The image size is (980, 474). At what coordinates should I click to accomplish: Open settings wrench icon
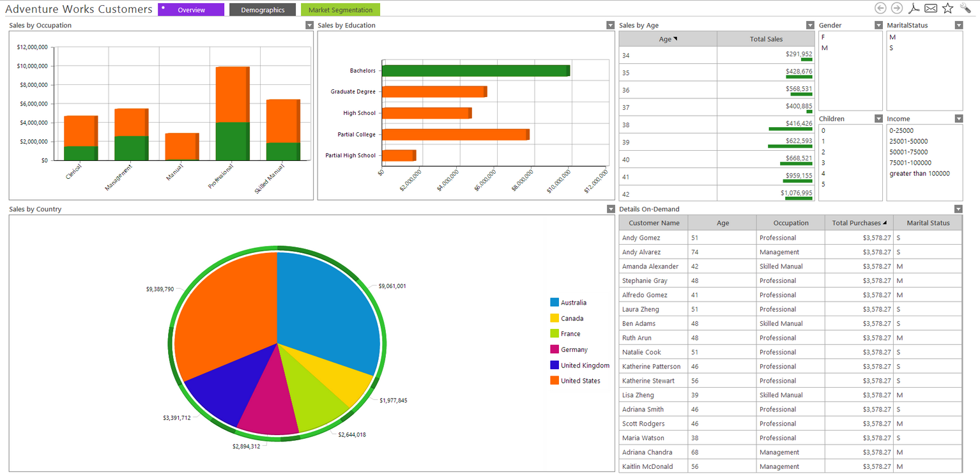(965, 8)
